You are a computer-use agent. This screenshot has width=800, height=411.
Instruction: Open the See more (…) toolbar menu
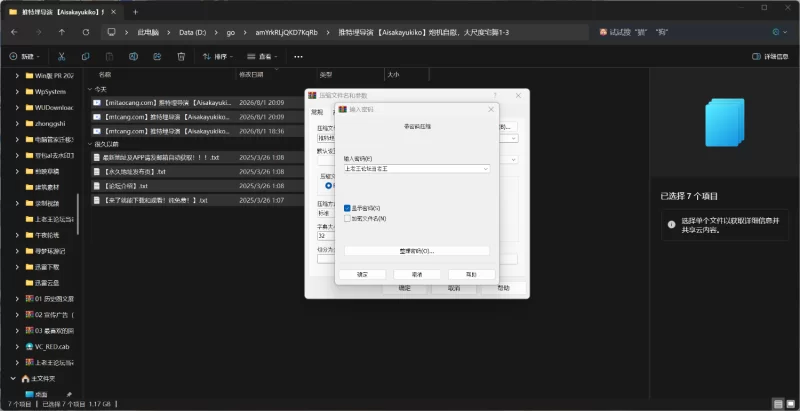[x=298, y=57]
